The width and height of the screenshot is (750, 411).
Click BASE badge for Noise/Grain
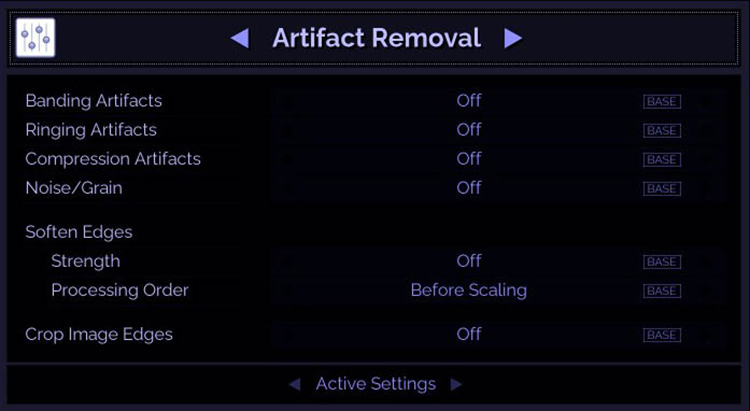661,189
